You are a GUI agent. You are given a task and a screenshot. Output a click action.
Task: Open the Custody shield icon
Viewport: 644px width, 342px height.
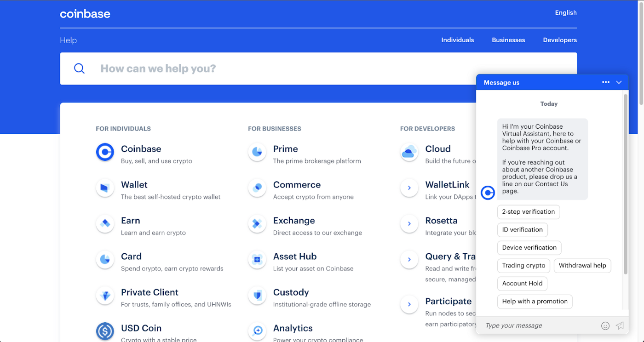pos(257,296)
